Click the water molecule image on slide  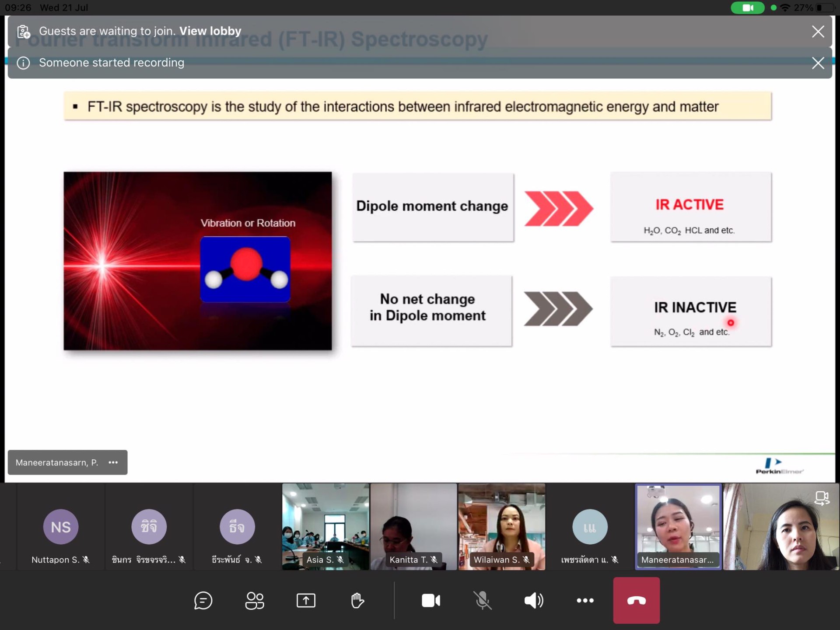coord(245,269)
